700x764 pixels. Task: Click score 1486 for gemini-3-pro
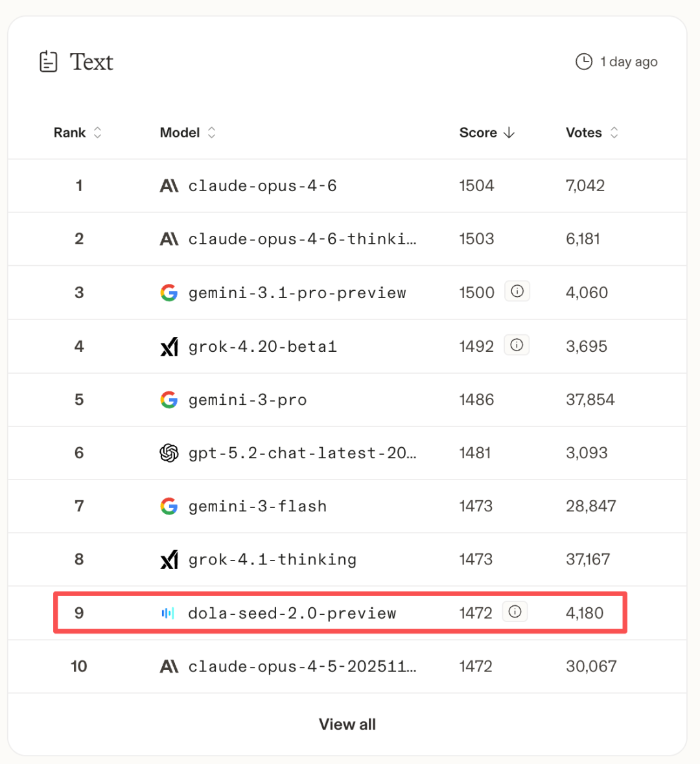click(x=477, y=400)
